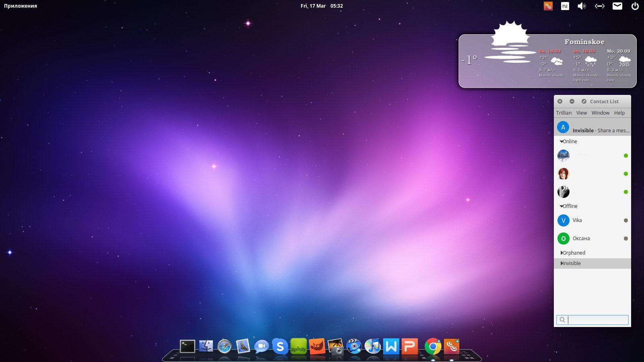
Task: Expand the Invisible contacts group
Action: (x=561, y=263)
